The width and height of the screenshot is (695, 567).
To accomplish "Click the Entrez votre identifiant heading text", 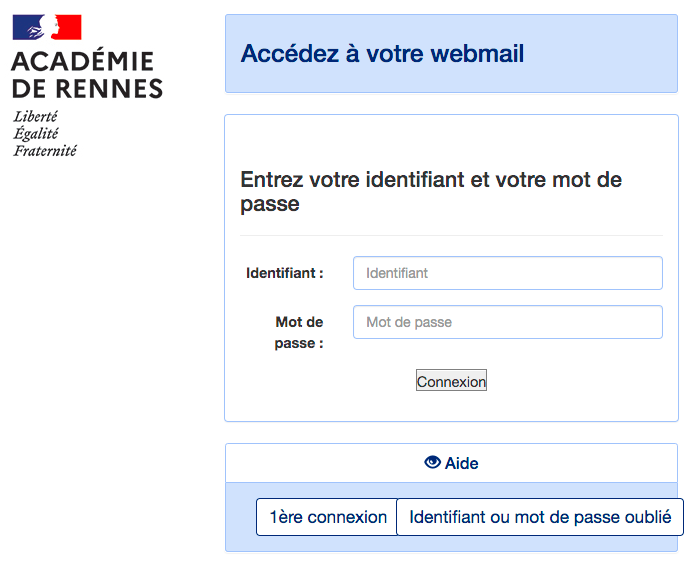I will click(x=431, y=192).
